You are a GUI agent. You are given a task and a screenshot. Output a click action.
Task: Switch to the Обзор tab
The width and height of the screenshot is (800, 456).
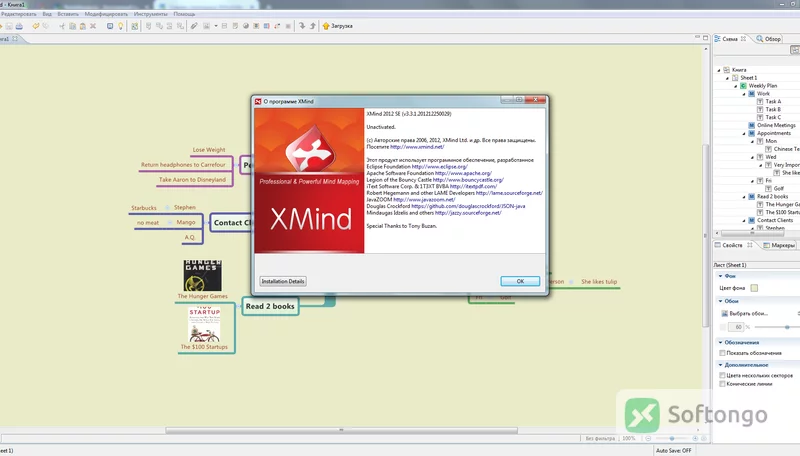[768, 39]
